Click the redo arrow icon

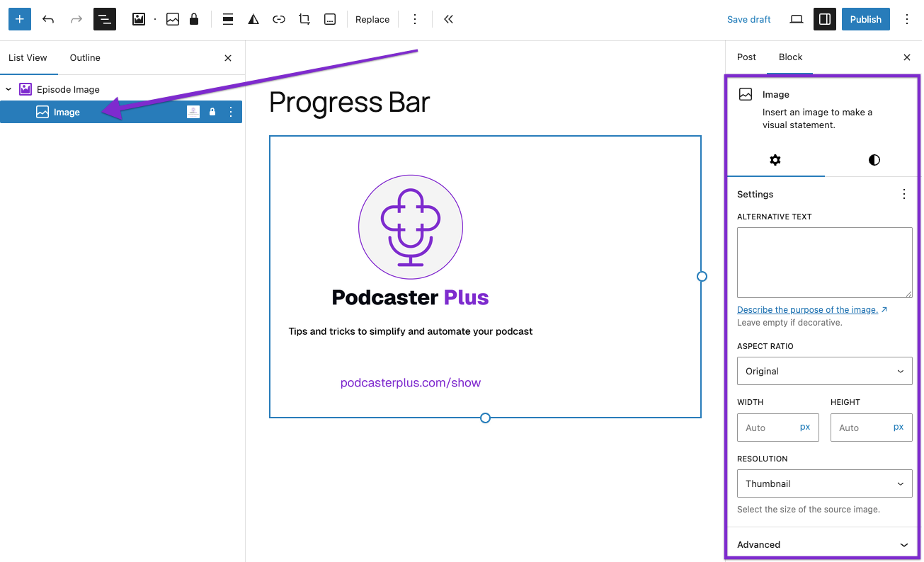pyautogui.click(x=76, y=19)
